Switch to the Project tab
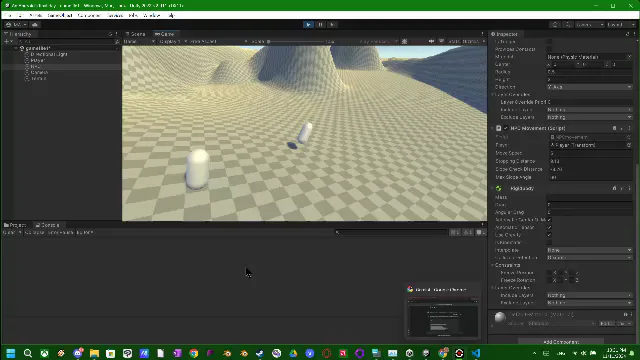This screenshot has width=640, height=360. (15, 225)
